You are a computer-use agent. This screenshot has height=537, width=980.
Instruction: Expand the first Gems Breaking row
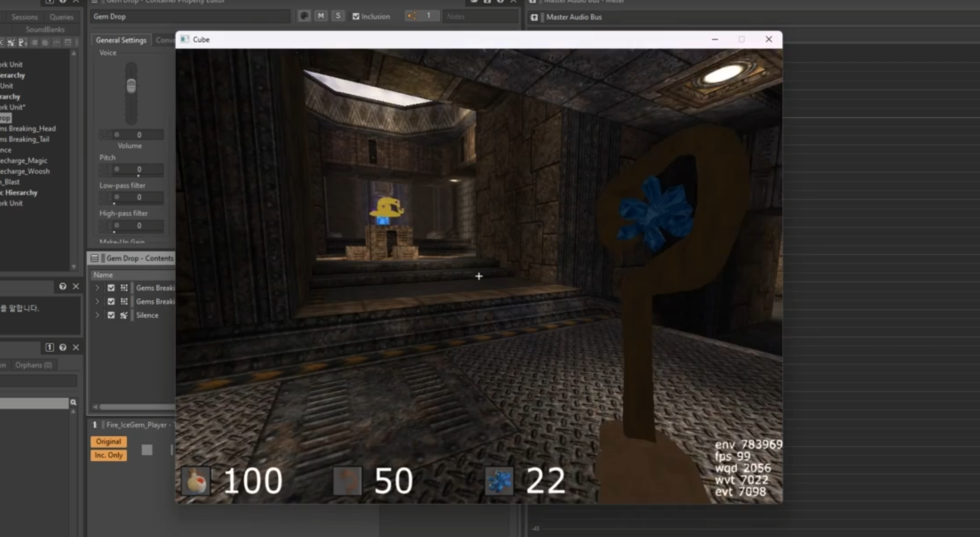pyautogui.click(x=97, y=288)
